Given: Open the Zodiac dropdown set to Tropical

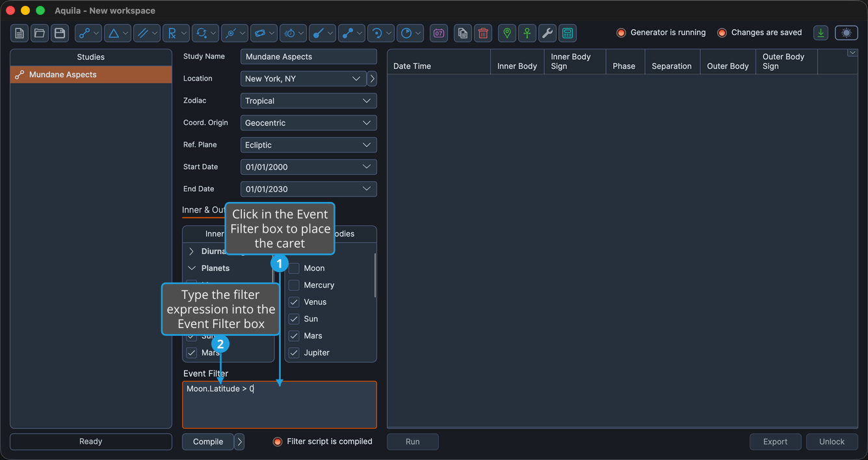Looking at the screenshot, I should (308, 101).
